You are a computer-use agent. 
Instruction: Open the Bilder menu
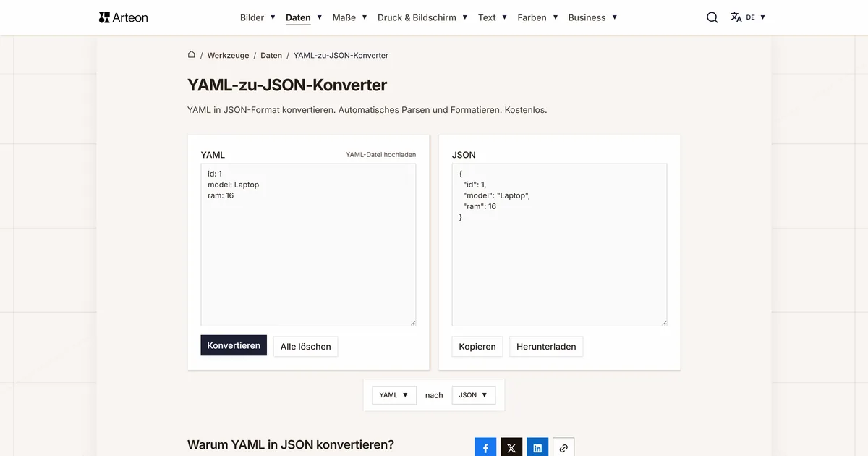point(252,17)
